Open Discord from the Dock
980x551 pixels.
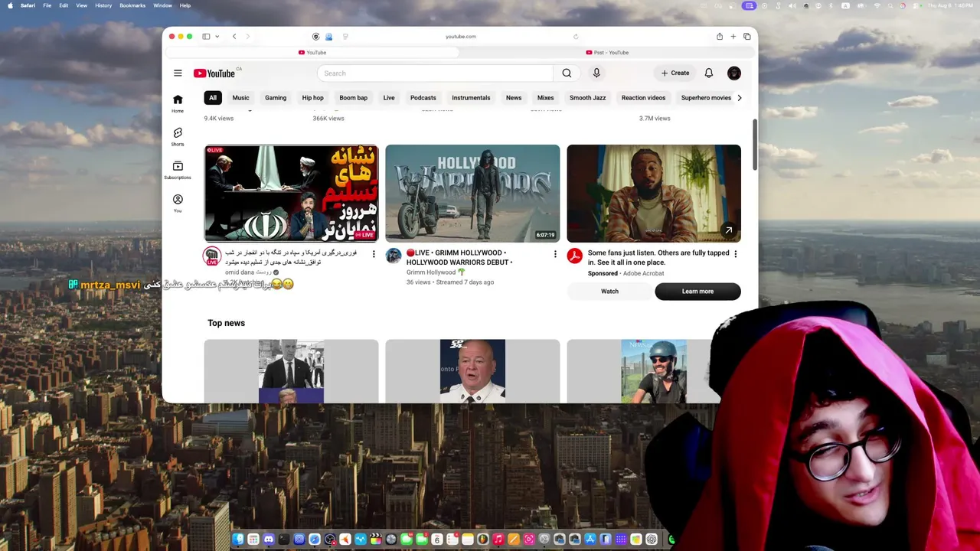point(269,540)
